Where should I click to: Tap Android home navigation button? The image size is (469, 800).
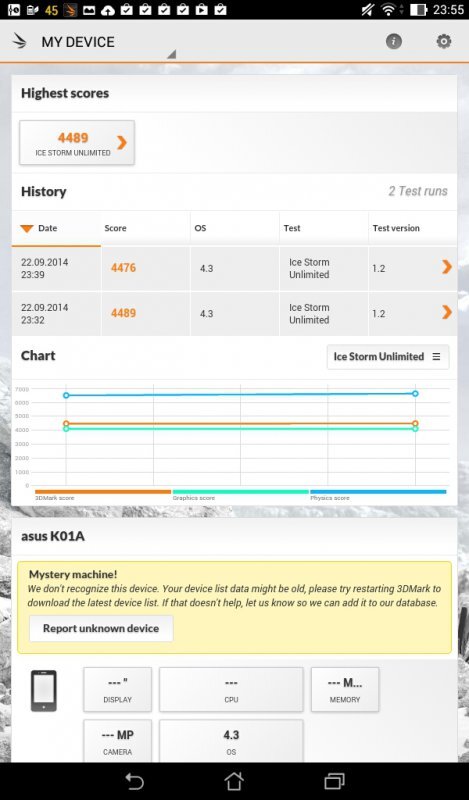click(234, 781)
